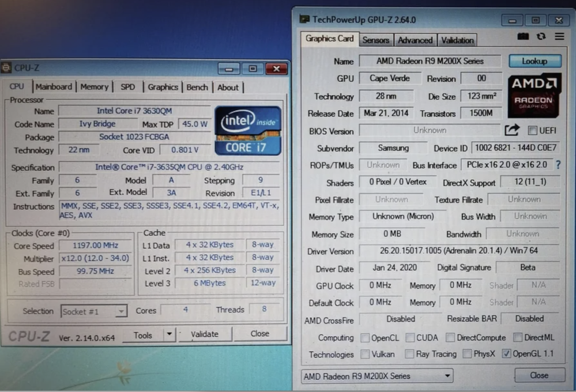This screenshot has width=576, height=392.
Task: Click the BIOS export share icon
Action: [x=512, y=130]
